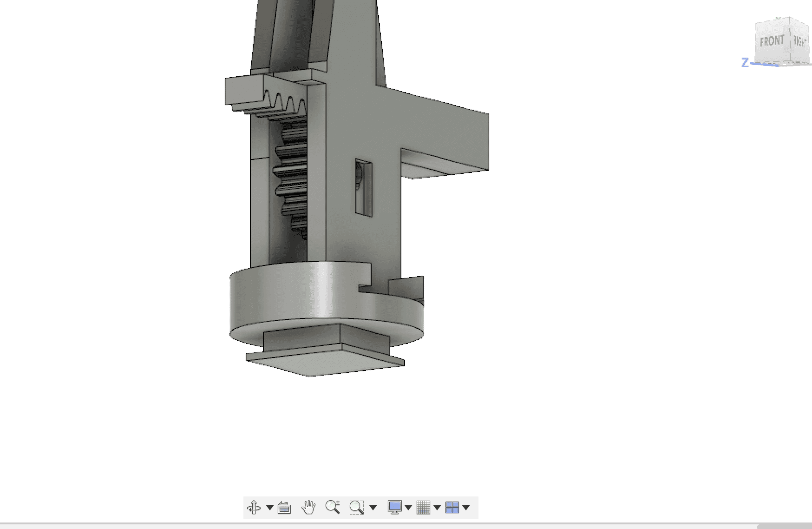Select the Zoom magnifier tool
Image resolution: width=812 pixels, height=529 pixels.
click(333, 507)
